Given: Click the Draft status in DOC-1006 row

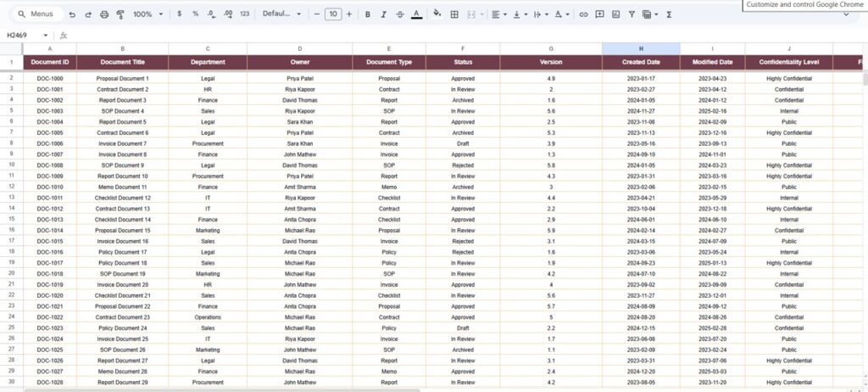Looking at the screenshot, I should [464, 143].
